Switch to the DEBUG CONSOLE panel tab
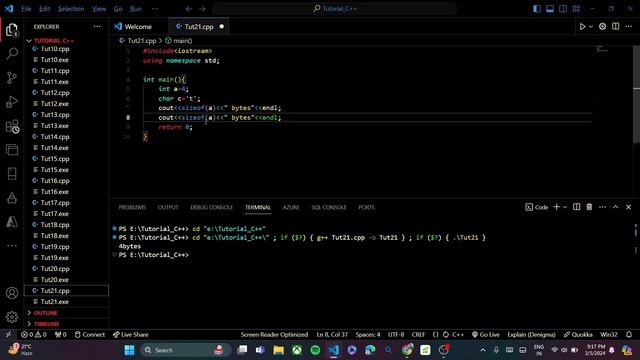The height and width of the screenshot is (360, 640). pos(211,207)
